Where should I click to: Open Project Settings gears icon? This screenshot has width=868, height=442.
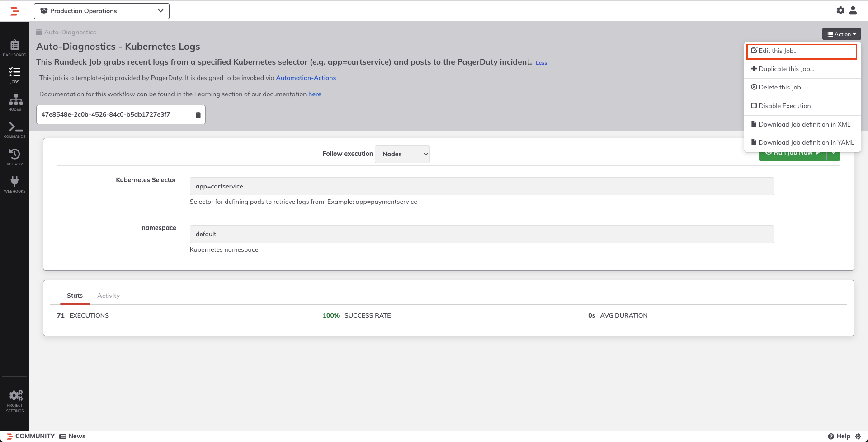click(x=14, y=401)
